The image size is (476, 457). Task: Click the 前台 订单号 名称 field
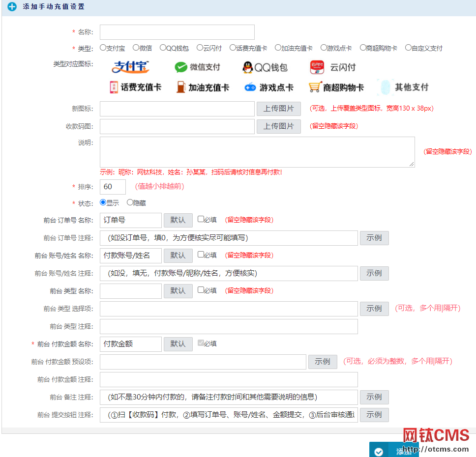[x=131, y=220]
